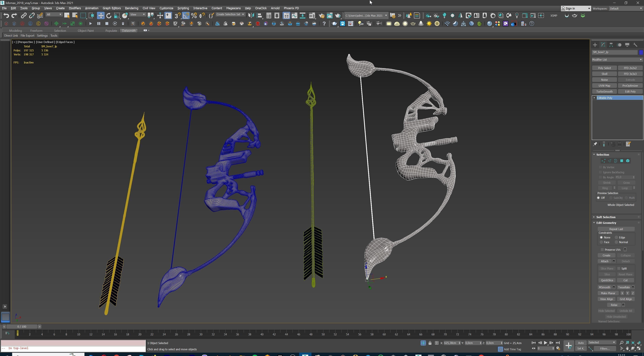
Task: Open the Rendering menu
Action: click(x=131, y=8)
